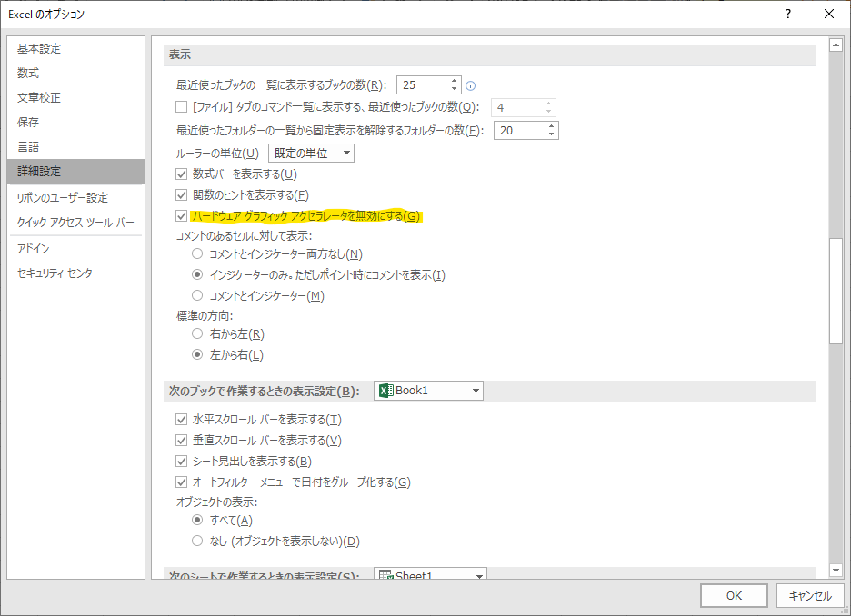The image size is (851, 616).
Task: Select コメントとインジケーター両方なし radio option
Action: point(197,254)
